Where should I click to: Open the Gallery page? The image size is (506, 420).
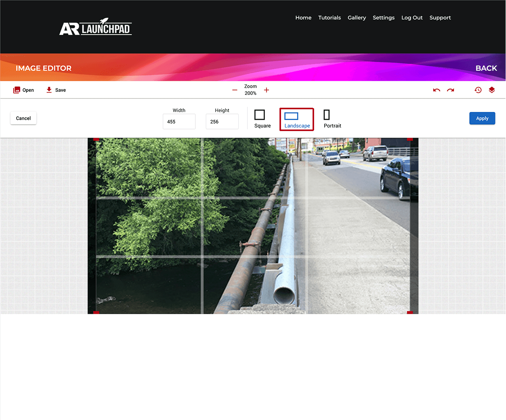[357, 17]
